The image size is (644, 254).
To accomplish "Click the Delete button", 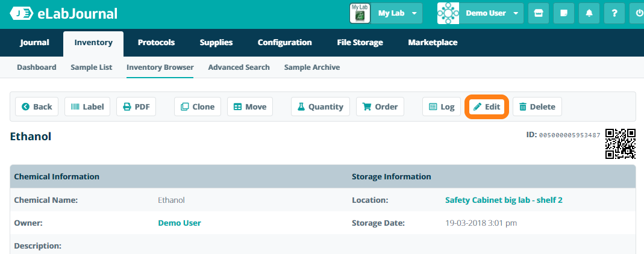I will [537, 107].
